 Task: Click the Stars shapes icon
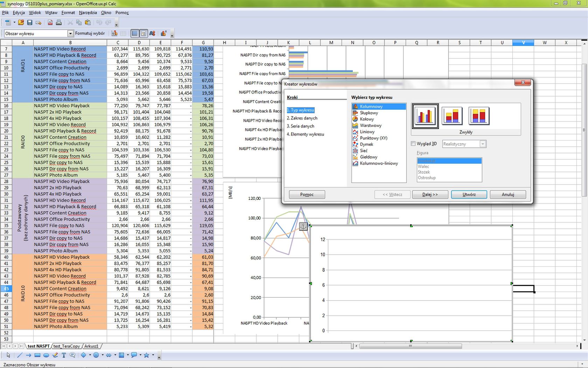tap(147, 355)
